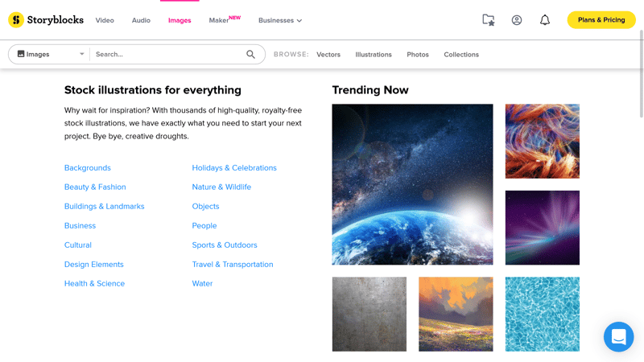Open the chat support bubble icon
Viewport: 644px width, 362px height.
618,337
